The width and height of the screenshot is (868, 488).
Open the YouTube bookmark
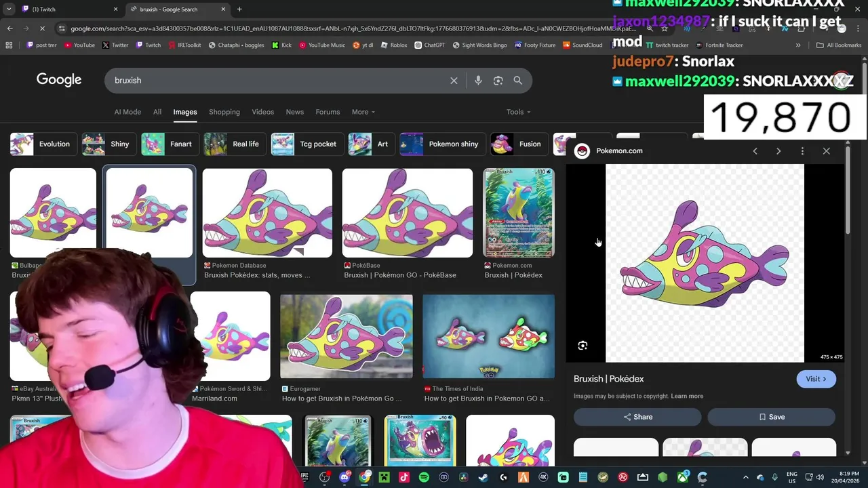pos(79,45)
